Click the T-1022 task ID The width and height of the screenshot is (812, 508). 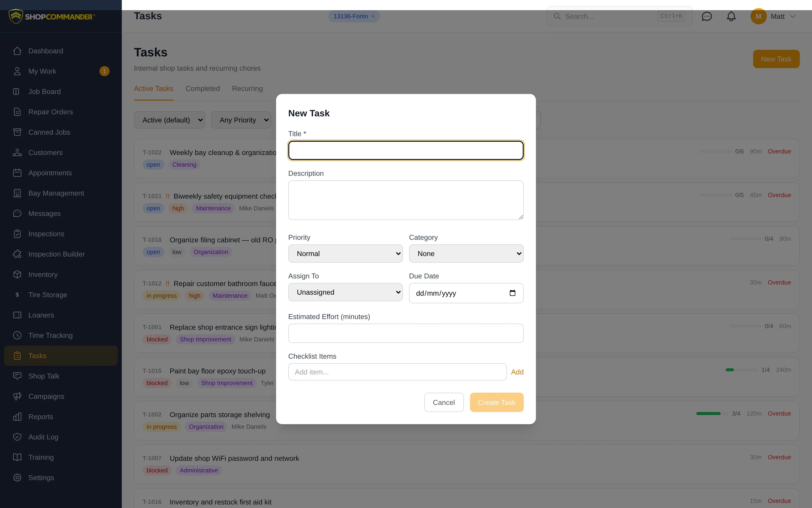(152, 153)
